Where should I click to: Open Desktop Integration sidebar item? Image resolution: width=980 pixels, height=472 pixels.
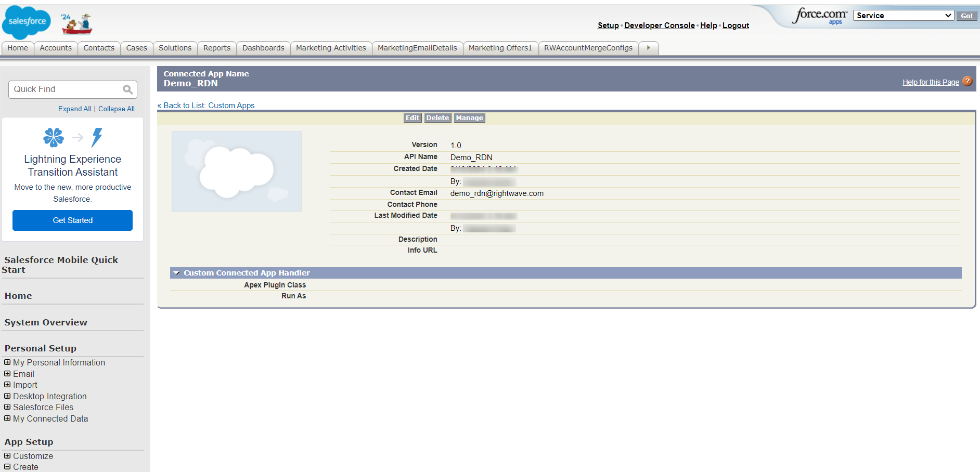point(50,396)
